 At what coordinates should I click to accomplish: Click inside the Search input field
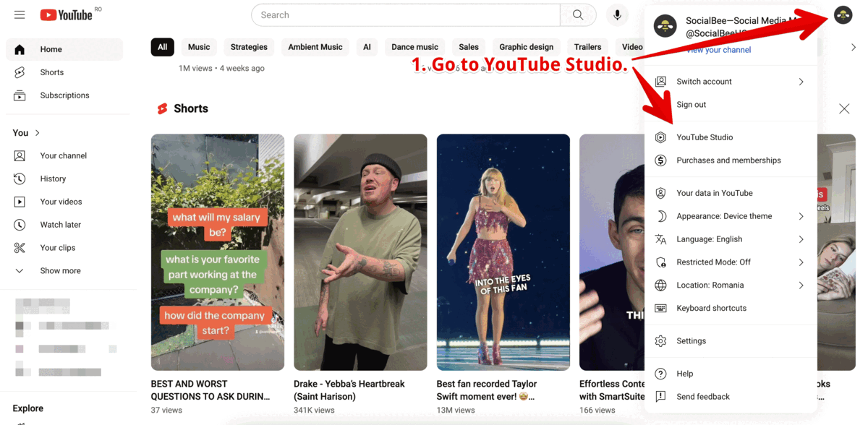point(406,15)
